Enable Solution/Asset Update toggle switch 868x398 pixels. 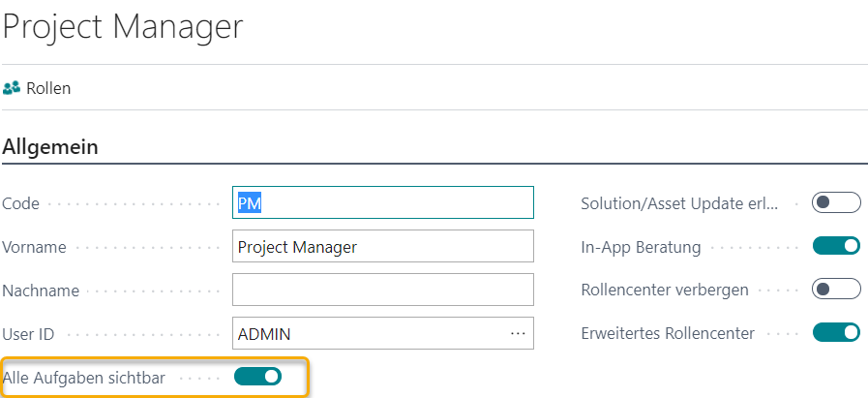836,202
